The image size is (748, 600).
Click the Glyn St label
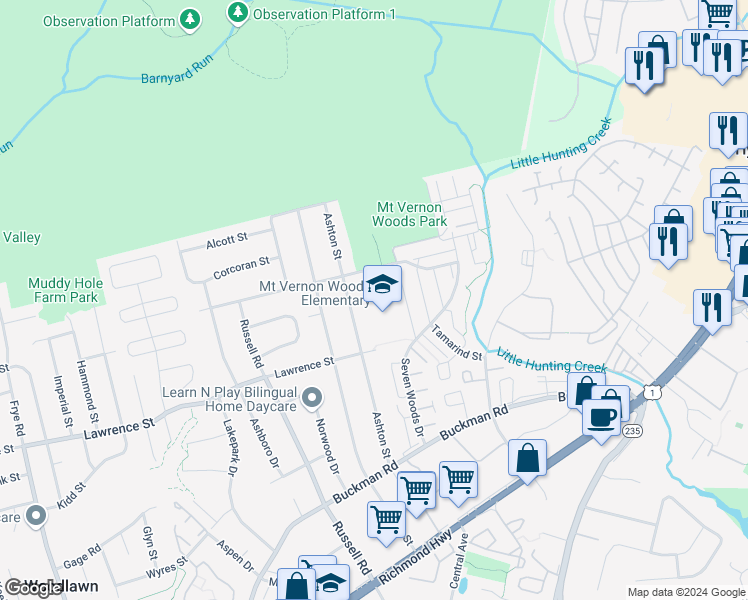tap(150, 543)
